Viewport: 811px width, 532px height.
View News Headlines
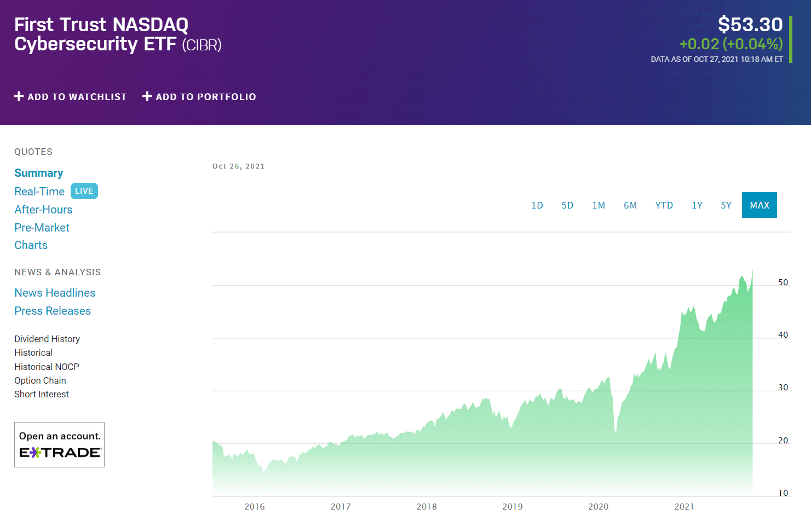tap(55, 293)
